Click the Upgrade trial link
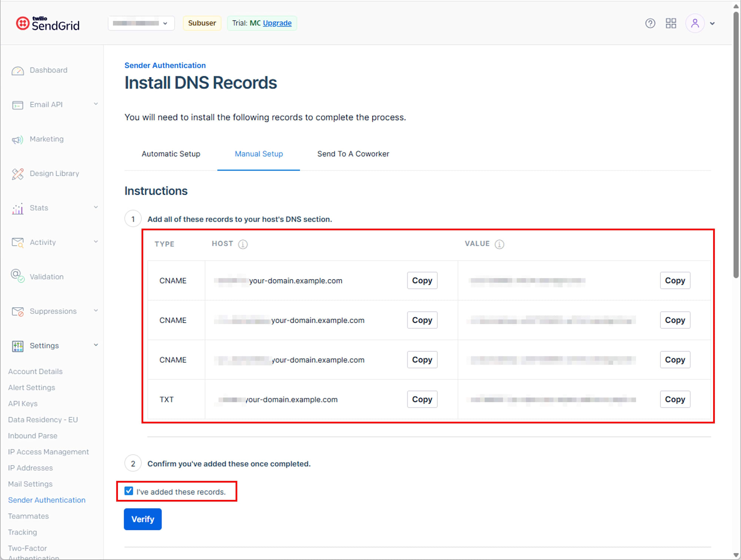This screenshot has height=560, width=741. click(277, 23)
